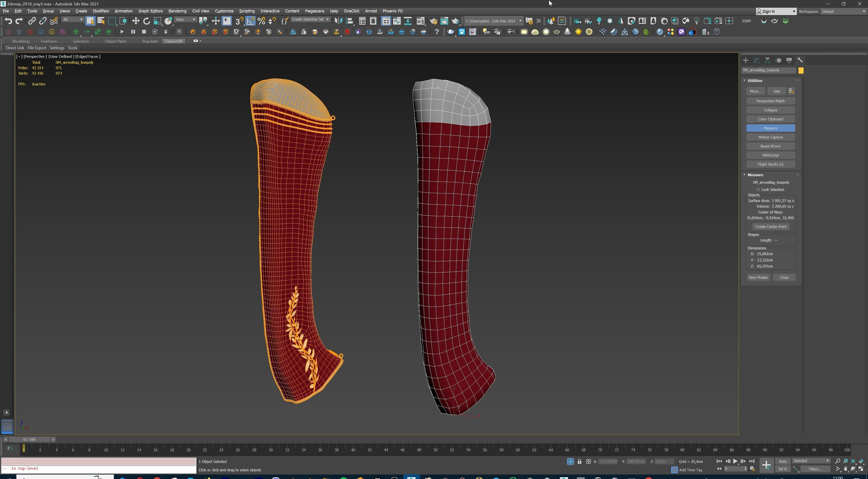Switch to the Hierarchy command panel

767,60
